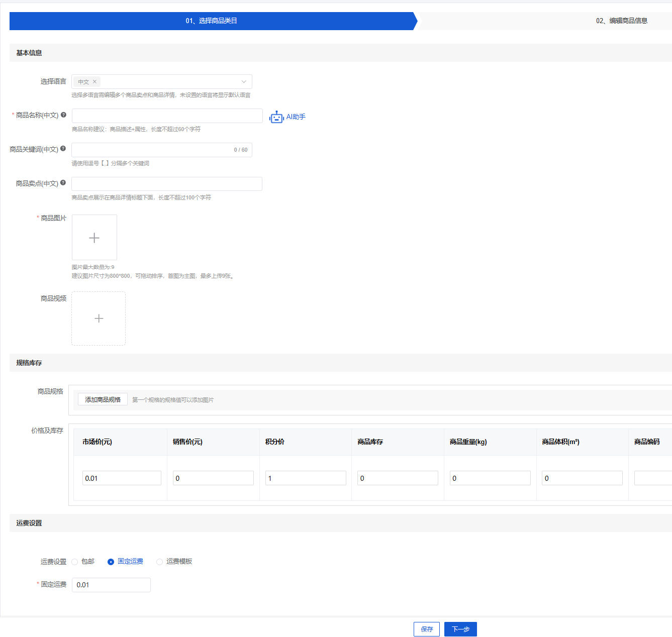Click the 商品库存 input field
This screenshot has width=672, height=637.
(398, 478)
